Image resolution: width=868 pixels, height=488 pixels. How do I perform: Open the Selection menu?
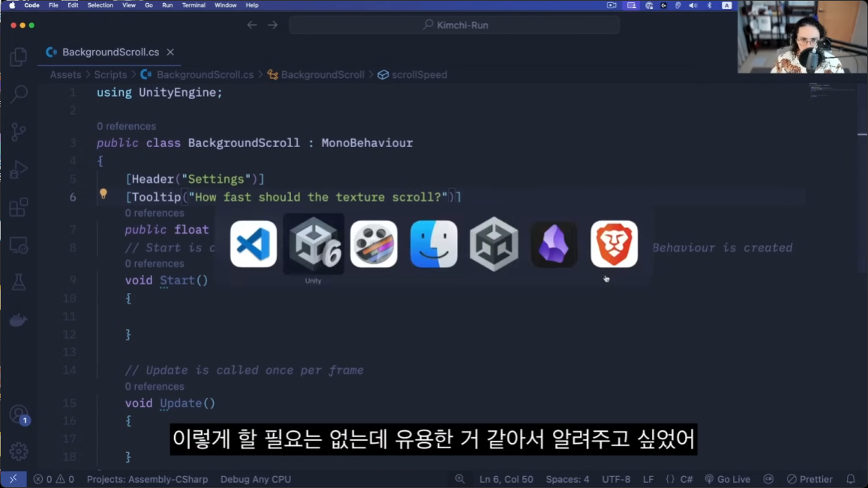pos(101,5)
